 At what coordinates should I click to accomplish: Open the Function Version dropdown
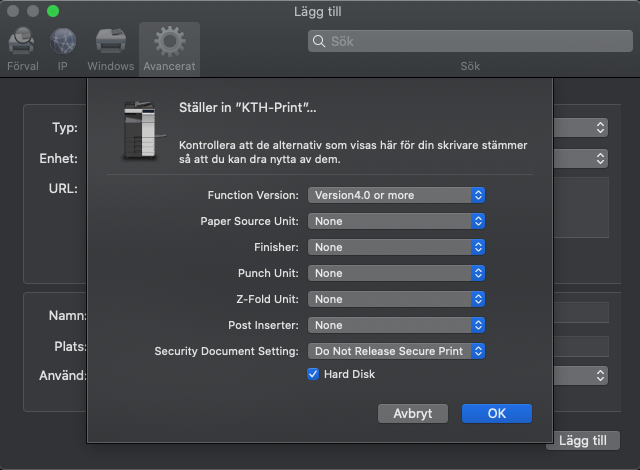point(397,195)
